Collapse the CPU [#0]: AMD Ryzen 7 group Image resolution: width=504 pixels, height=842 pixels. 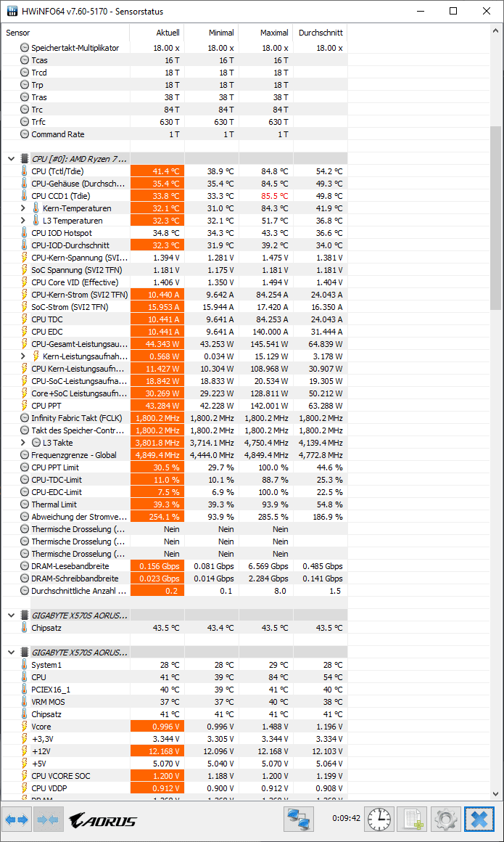click(12, 159)
